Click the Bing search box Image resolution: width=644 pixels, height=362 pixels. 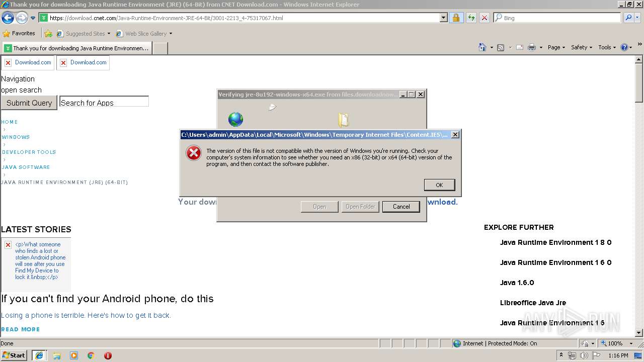coord(557,18)
